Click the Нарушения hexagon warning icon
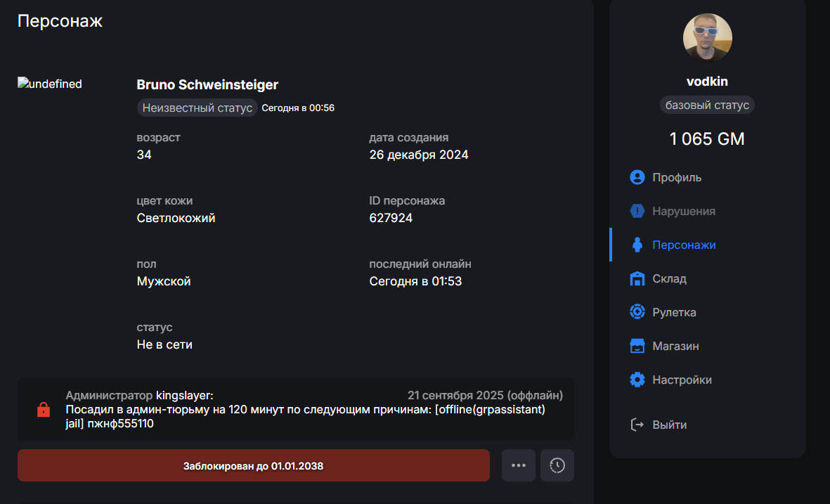 tap(637, 211)
